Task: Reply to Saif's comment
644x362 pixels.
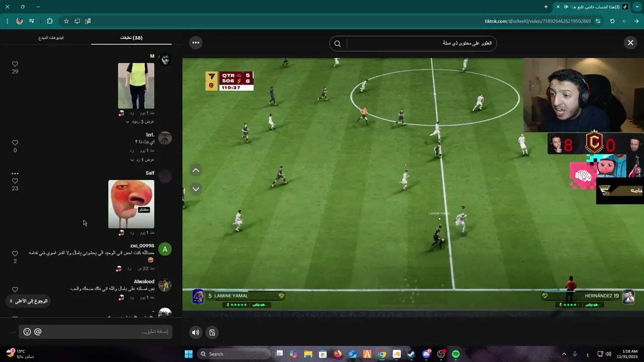Action: tap(131, 233)
